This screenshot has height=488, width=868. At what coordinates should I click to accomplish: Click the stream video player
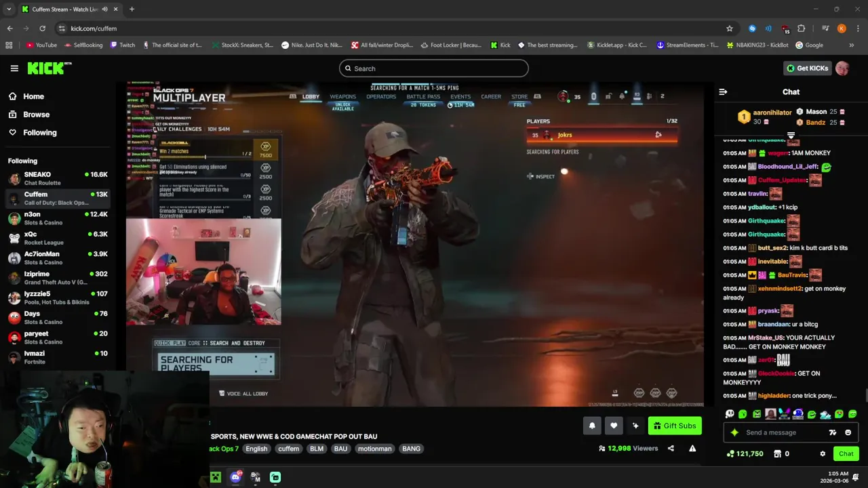click(415, 244)
